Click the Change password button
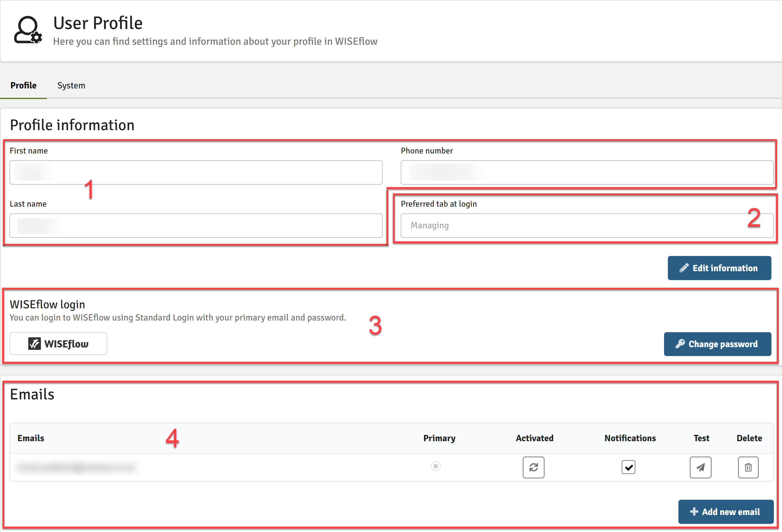The height and width of the screenshot is (532, 782). (x=717, y=344)
